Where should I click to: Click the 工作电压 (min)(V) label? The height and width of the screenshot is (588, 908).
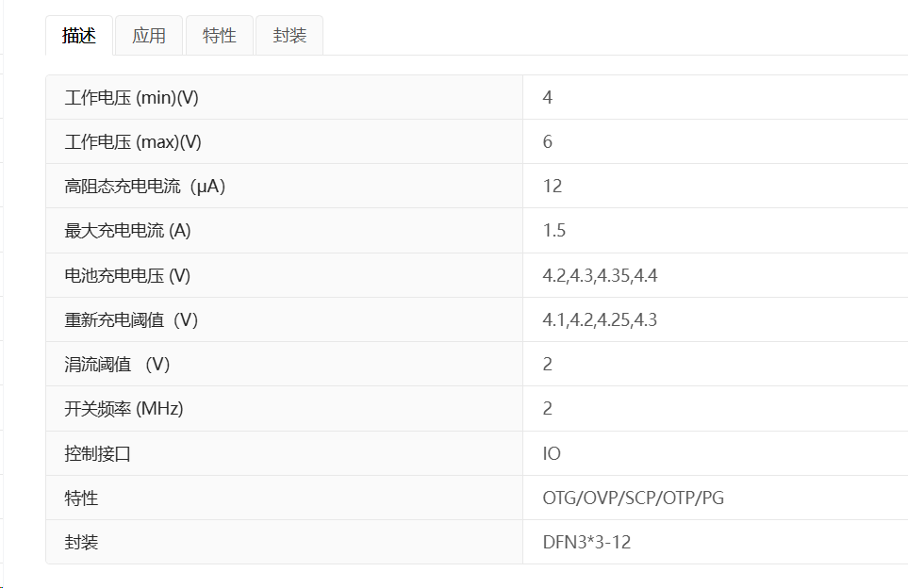[x=131, y=97]
